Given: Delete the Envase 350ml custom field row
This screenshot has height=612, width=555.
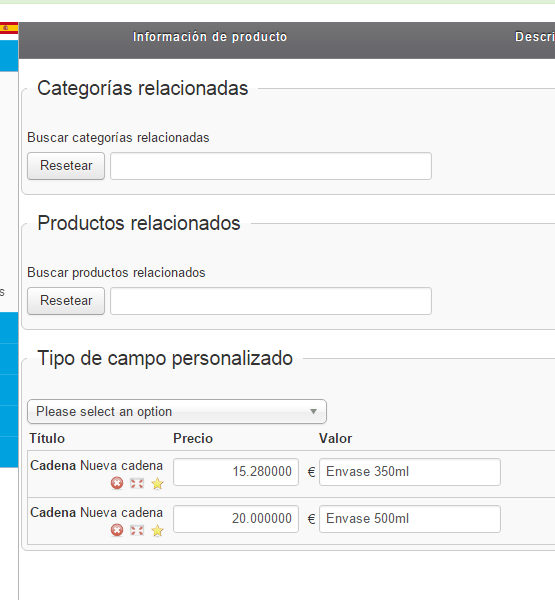Looking at the screenshot, I should click(x=117, y=483).
